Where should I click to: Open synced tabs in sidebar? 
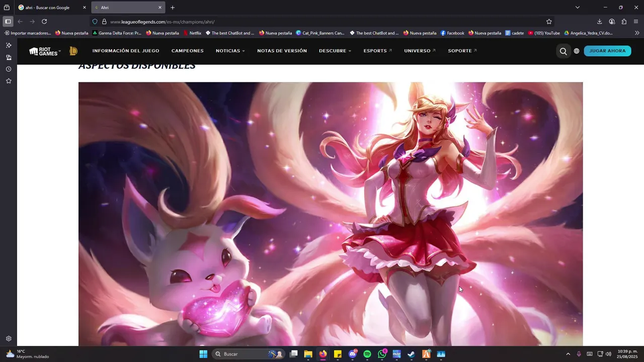tap(9, 57)
